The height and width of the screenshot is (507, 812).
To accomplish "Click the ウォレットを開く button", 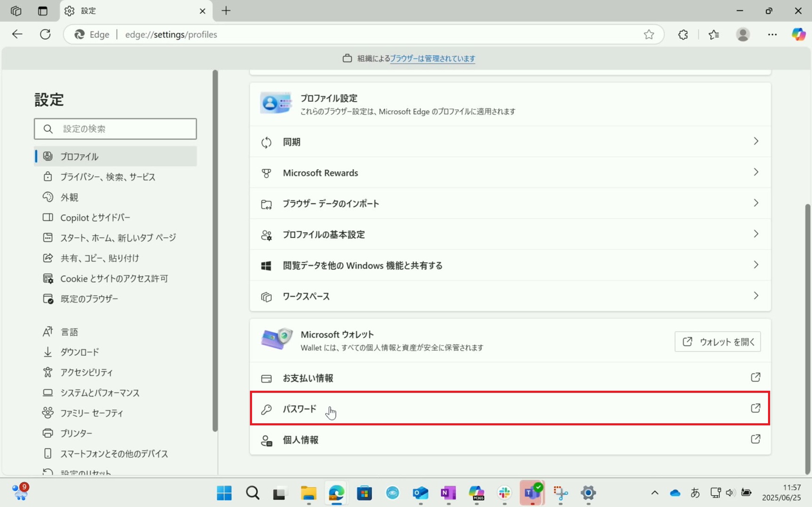I will 717,342.
